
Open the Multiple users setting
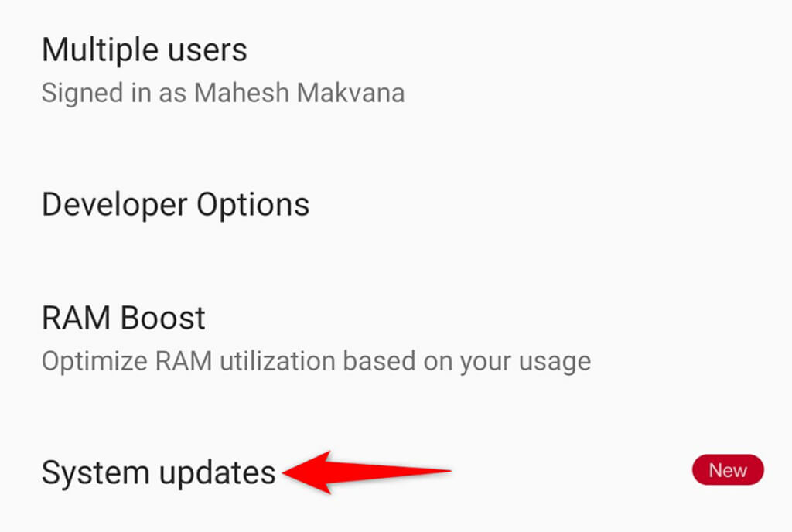pyautogui.click(x=396, y=70)
